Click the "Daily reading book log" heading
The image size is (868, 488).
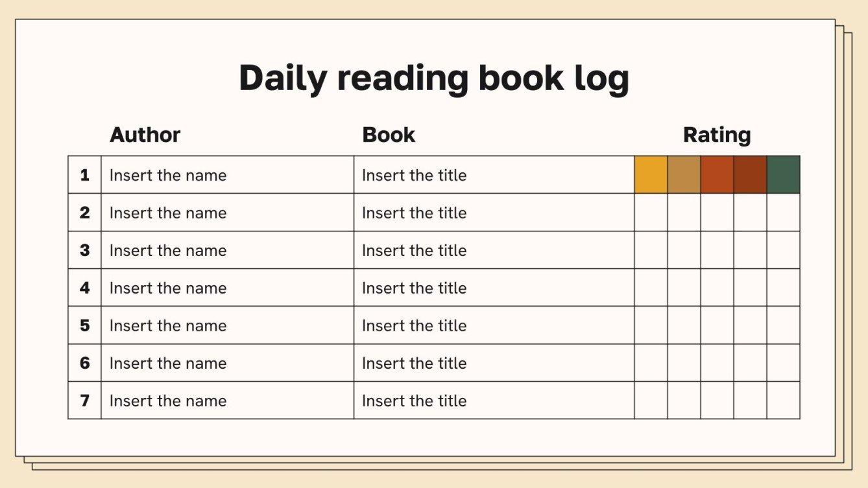[434, 78]
